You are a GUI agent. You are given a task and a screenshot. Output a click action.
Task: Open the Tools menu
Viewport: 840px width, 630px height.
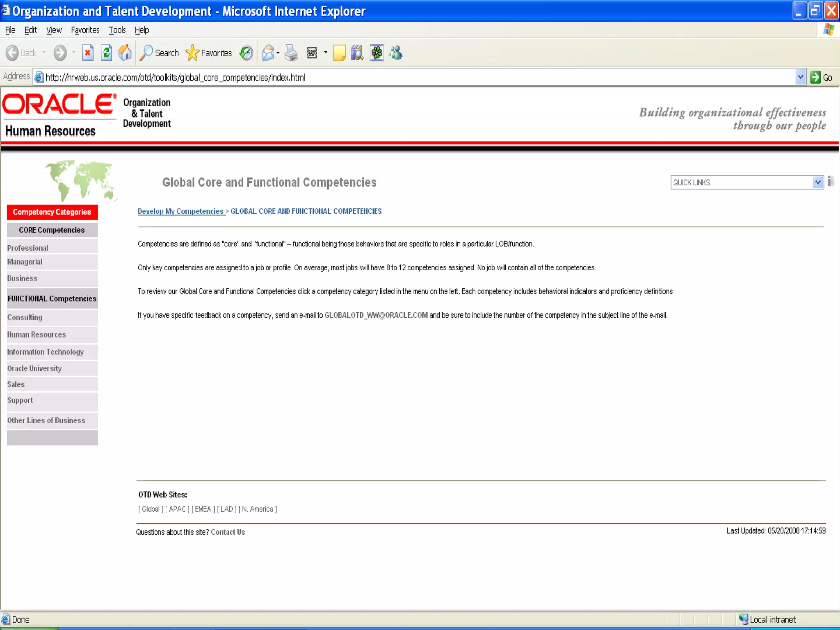coord(117,30)
